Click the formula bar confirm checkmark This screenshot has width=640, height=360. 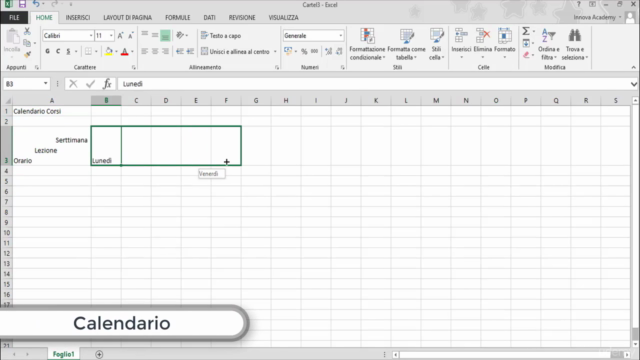[x=90, y=84]
